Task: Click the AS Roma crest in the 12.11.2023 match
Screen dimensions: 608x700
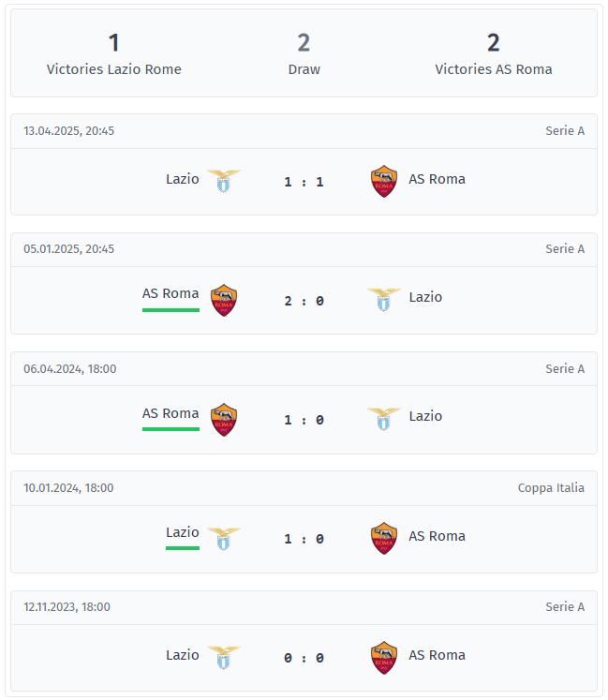Action: (384, 658)
